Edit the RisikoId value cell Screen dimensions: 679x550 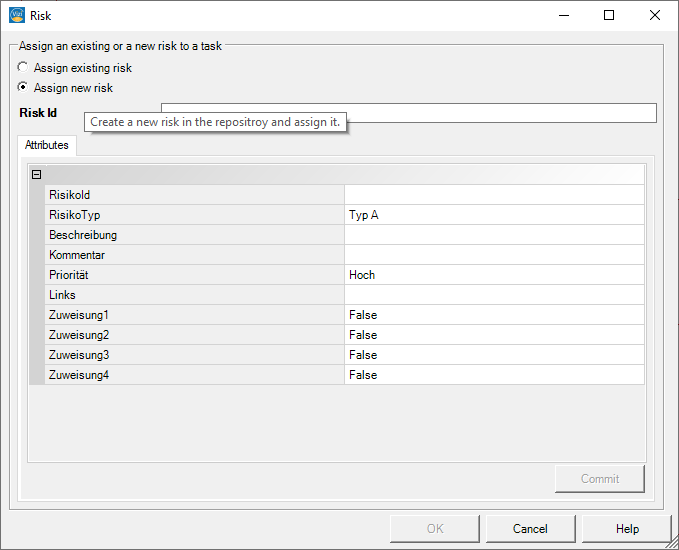[494, 195]
